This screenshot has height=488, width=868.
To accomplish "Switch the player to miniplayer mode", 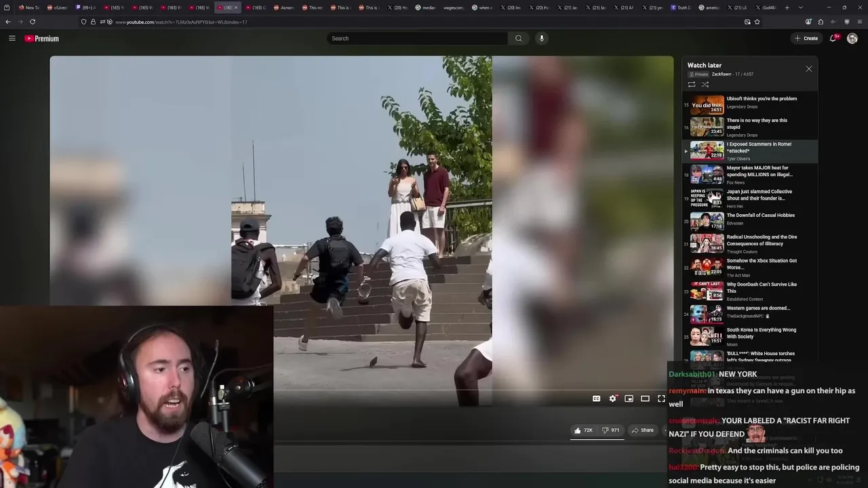I will click(x=629, y=399).
